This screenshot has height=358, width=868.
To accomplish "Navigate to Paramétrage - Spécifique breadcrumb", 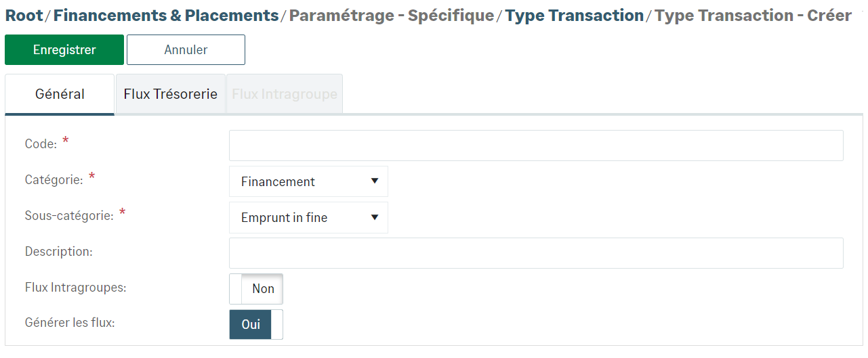I will tap(392, 16).
